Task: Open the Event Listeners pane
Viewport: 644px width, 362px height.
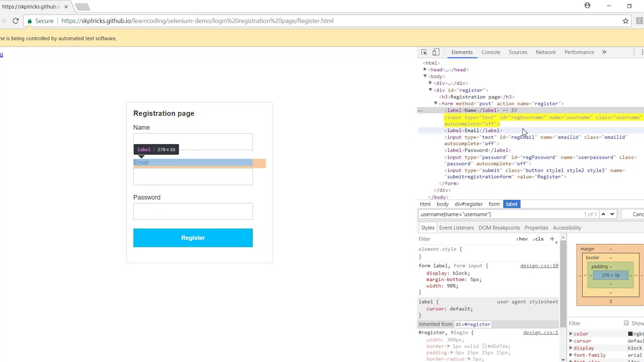Action: coord(456,228)
